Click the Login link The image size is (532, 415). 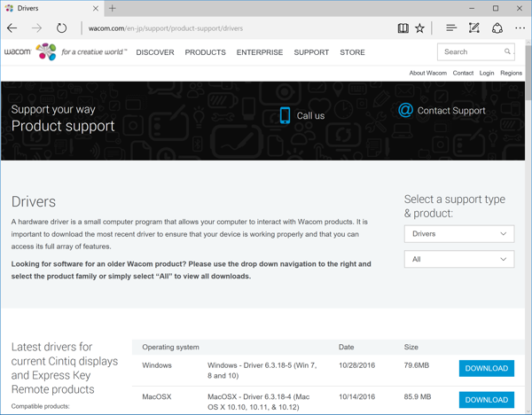point(487,73)
